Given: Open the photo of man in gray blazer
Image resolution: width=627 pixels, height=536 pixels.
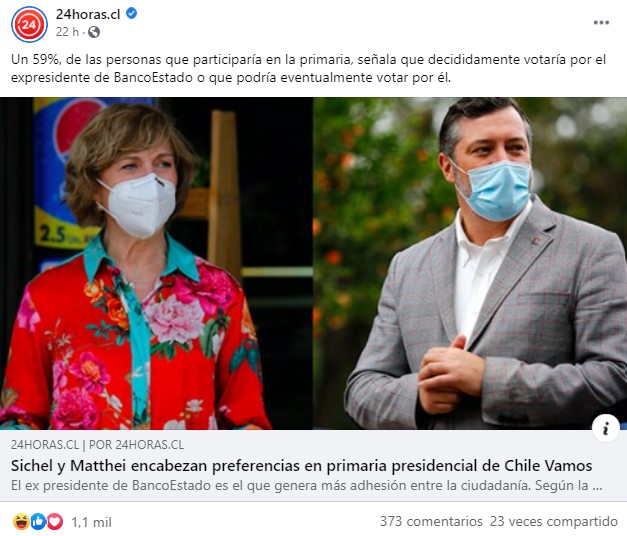Looking at the screenshot, I should point(470,264).
